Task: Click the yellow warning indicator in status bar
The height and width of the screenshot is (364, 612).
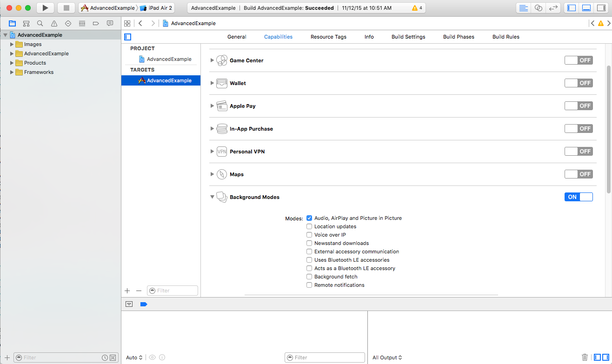Action: click(x=415, y=8)
